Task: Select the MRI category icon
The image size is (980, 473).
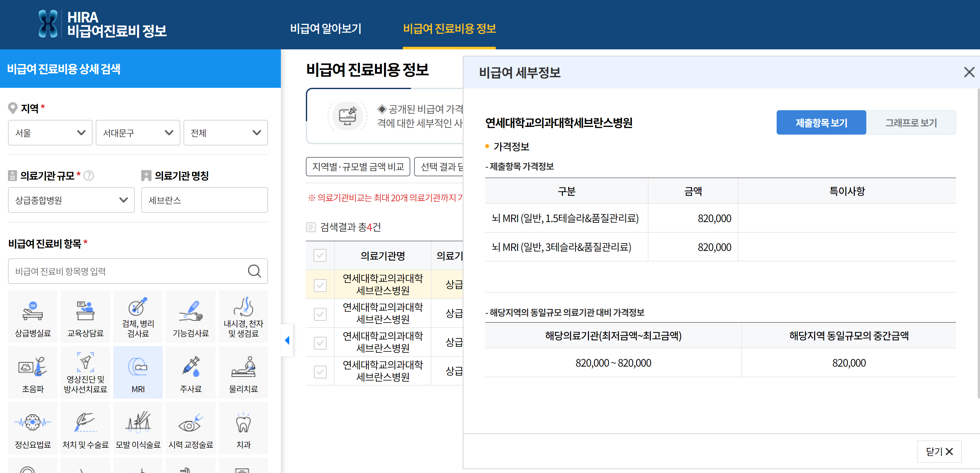Action: pos(138,372)
